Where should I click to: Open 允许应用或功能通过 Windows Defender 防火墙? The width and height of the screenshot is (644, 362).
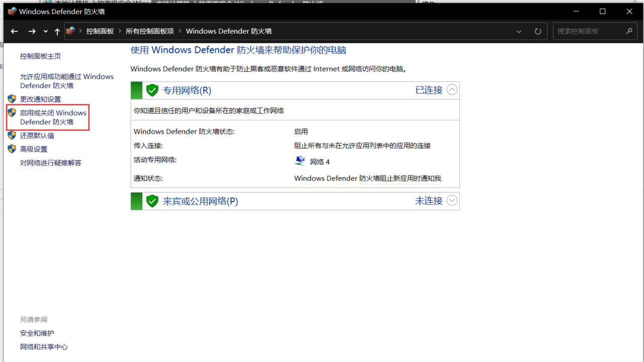point(67,81)
